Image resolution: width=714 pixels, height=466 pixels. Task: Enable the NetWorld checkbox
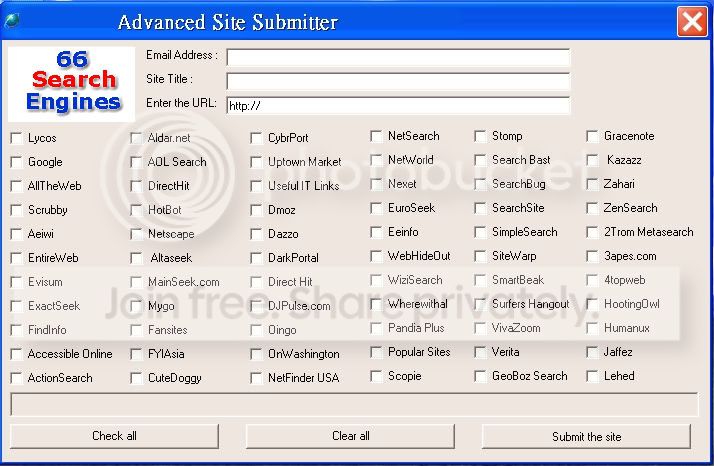coord(376,160)
